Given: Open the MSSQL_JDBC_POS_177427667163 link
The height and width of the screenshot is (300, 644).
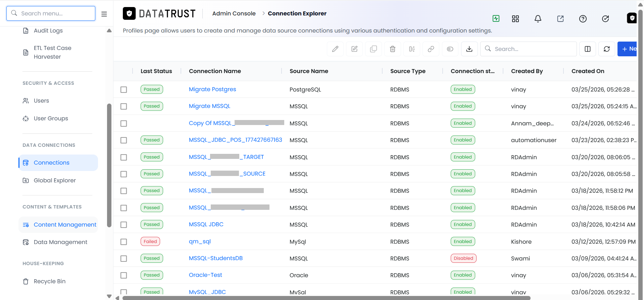Looking at the screenshot, I should (235, 140).
